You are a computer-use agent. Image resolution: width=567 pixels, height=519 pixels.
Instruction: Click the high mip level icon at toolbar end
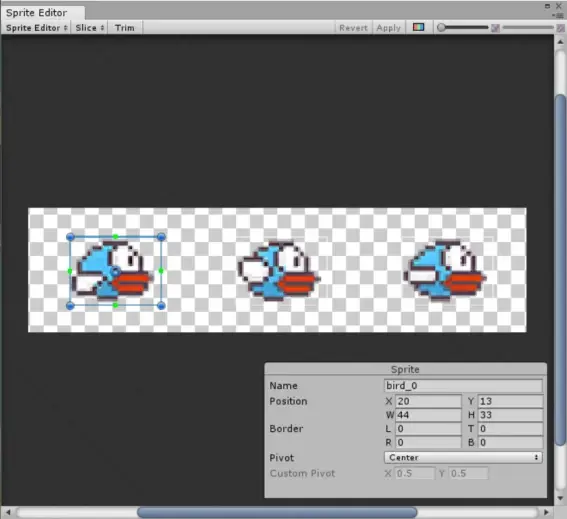pyautogui.click(x=560, y=28)
